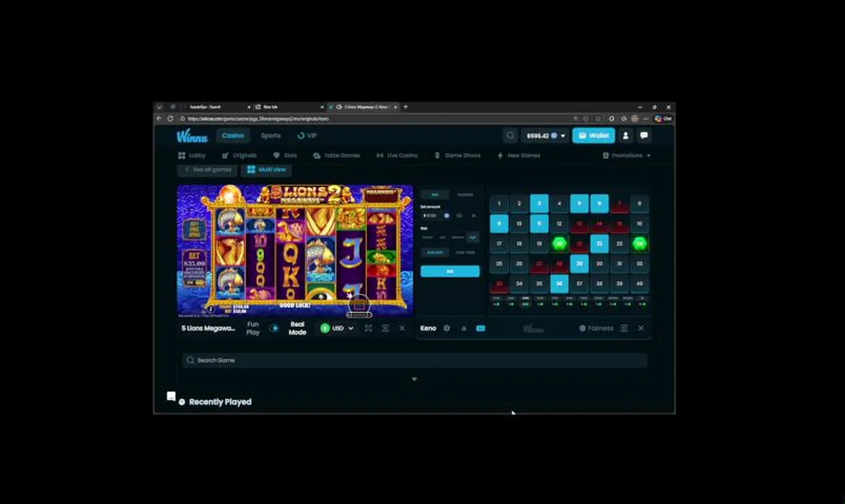The image size is (845, 504).
Task: Open the New Games category
Action: pos(519,155)
